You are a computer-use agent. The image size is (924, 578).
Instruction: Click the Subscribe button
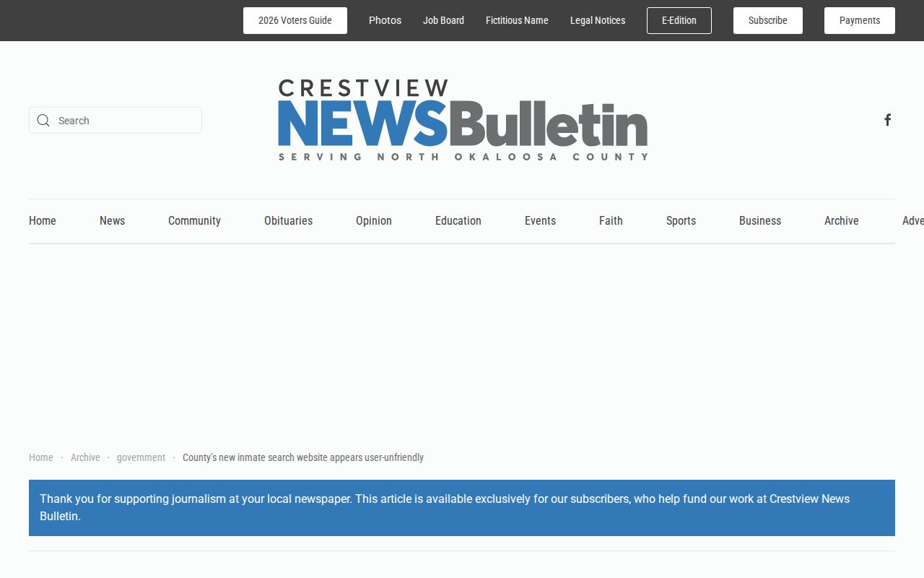(768, 20)
